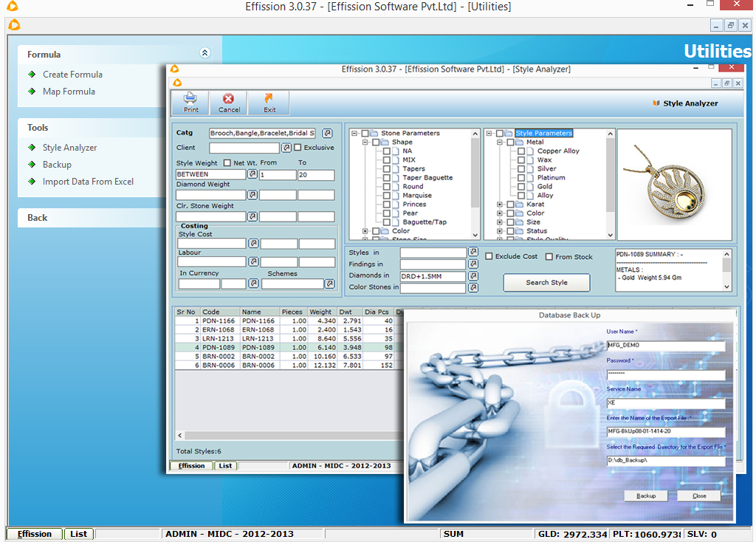The height and width of the screenshot is (542, 756).
Task: Expand the stone Color tree node
Action: [365, 231]
